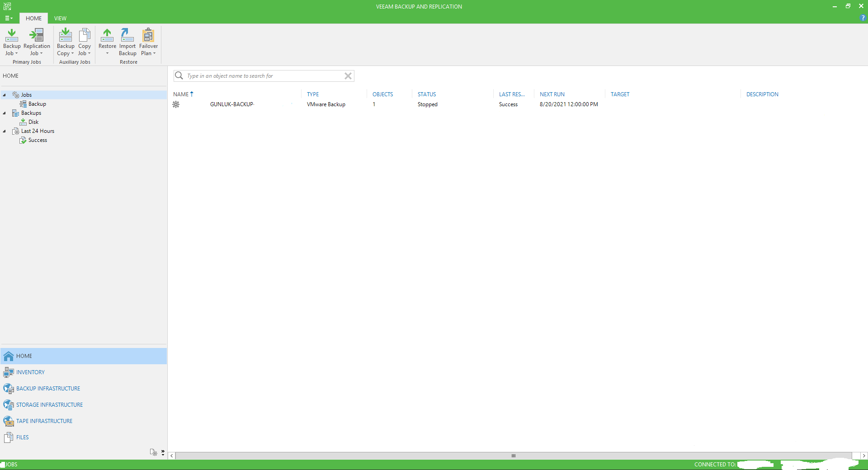
Task: Collapse the Backups tree node
Action: click(x=5, y=113)
